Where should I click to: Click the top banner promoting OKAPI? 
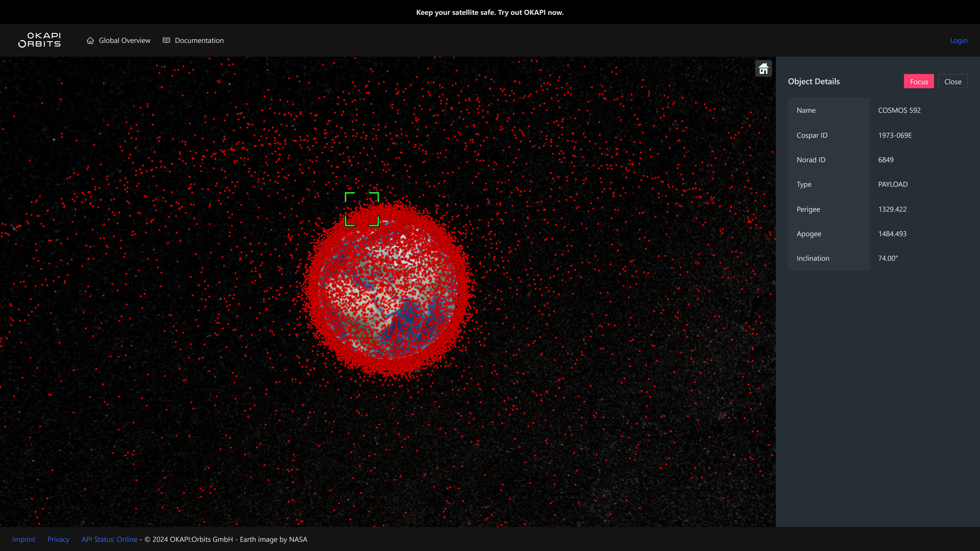click(x=490, y=12)
